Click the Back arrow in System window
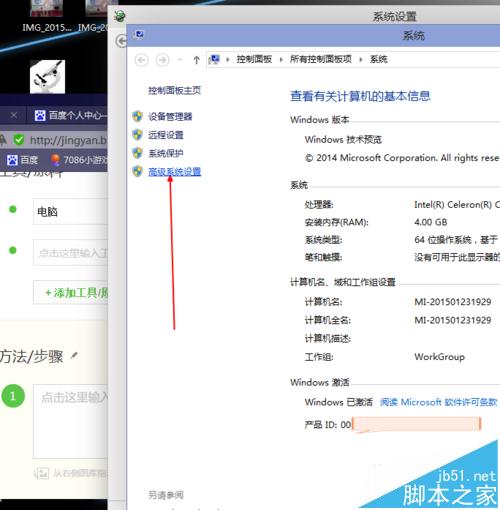Screen dimensions: 500x510 point(142,60)
